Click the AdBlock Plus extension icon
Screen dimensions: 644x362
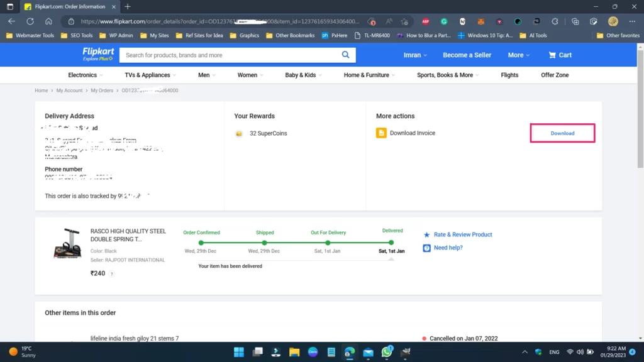pyautogui.click(x=426, y=21)
